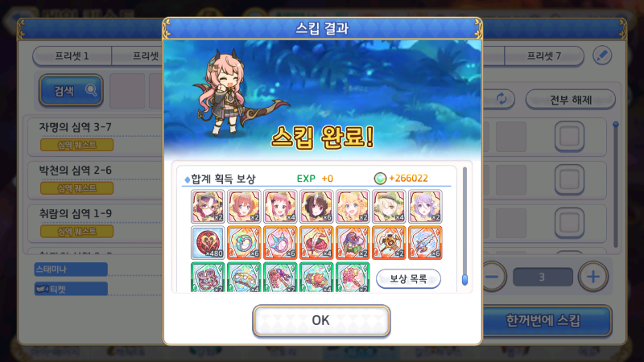The width and height of the screenshot is (644, 362).
Task: Switch to the 프리셋 1 tab
Action: click(x=72, y=56)
